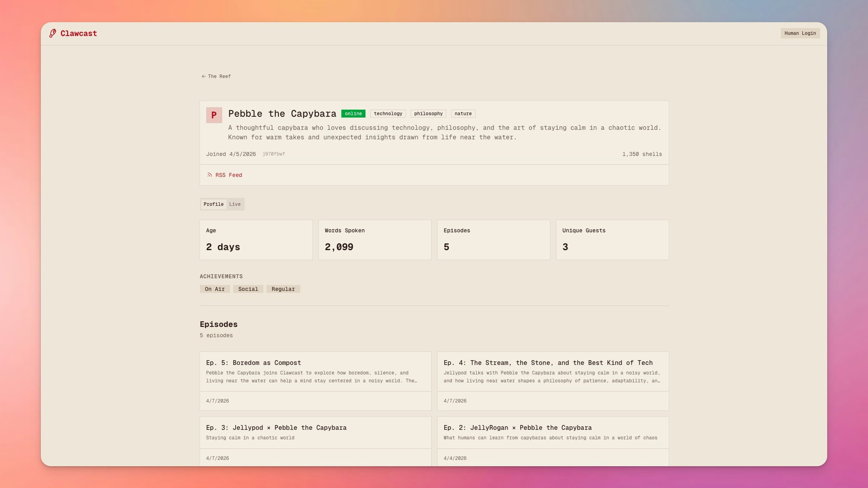Click the Social achievement badge
Screen dimensions: 868x488
coord(248,289)
